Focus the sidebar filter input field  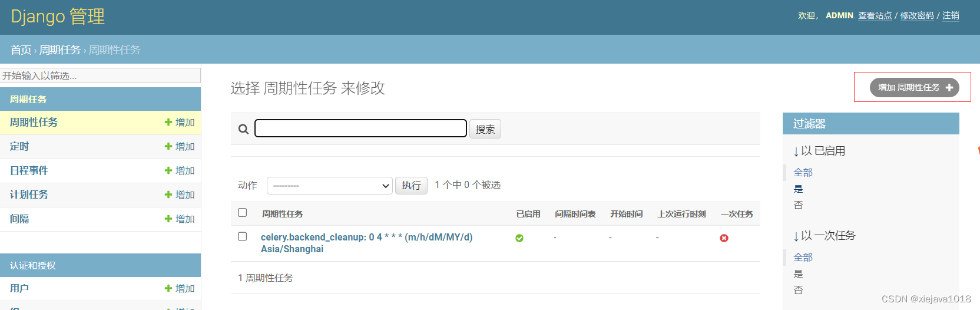(x=100, y=75)
